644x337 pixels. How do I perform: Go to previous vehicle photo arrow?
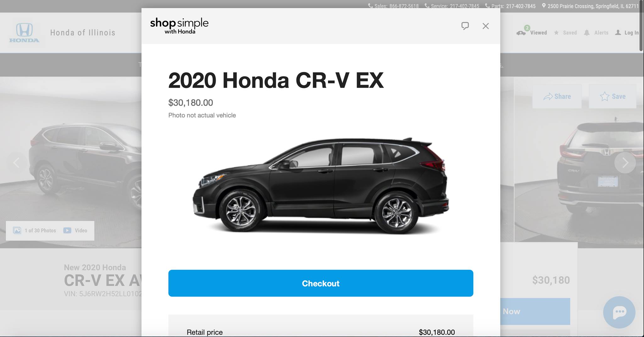16,163
